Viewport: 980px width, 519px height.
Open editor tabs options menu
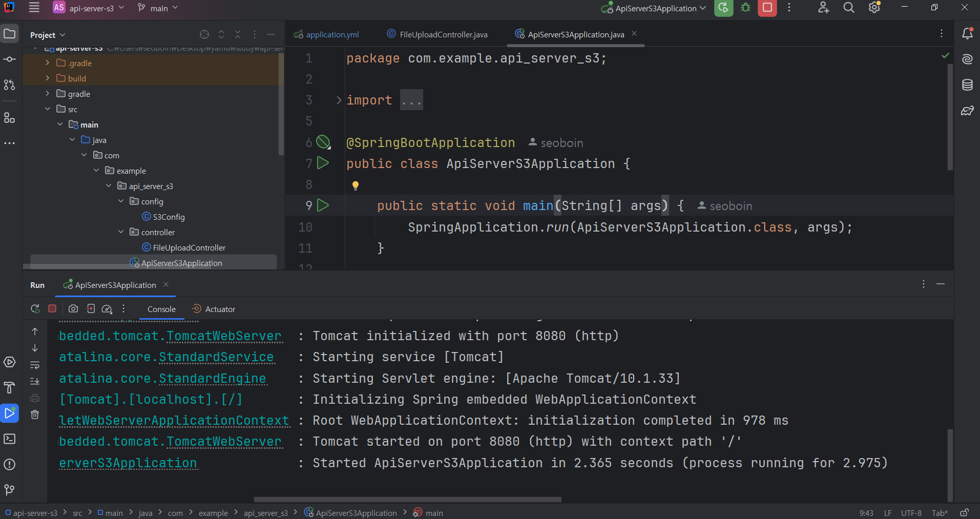pos(942,34)
